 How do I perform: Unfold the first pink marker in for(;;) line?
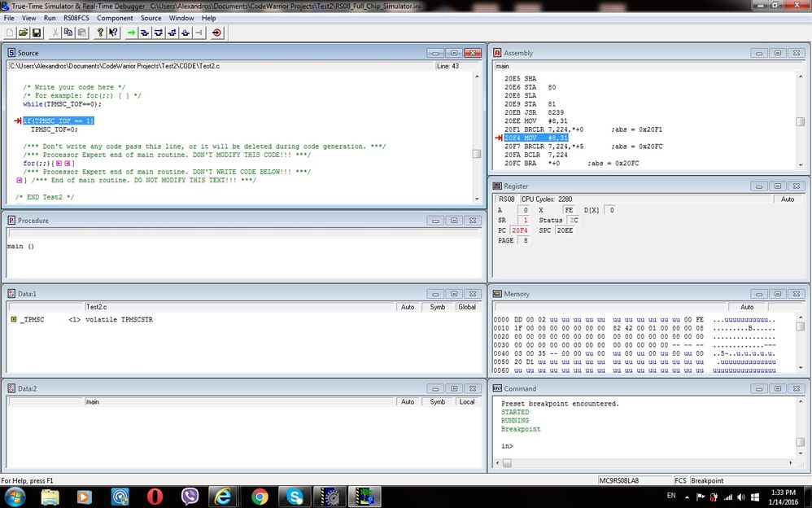tap(59, 164)
